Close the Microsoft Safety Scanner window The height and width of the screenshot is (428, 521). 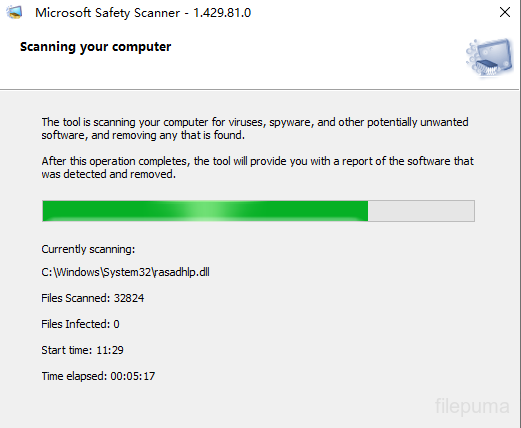pos(505,12)
